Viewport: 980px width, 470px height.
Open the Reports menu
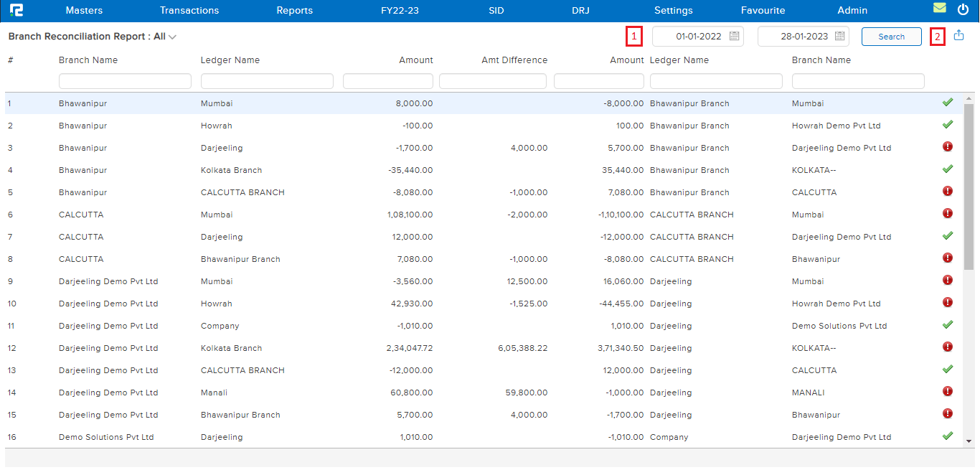point(294,10)
